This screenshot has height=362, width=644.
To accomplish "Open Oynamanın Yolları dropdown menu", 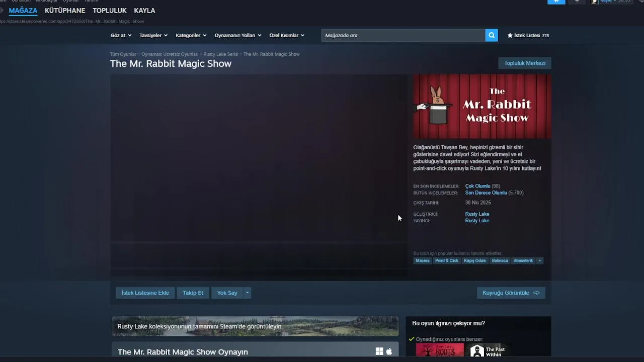I will click(x=238, y=35).
